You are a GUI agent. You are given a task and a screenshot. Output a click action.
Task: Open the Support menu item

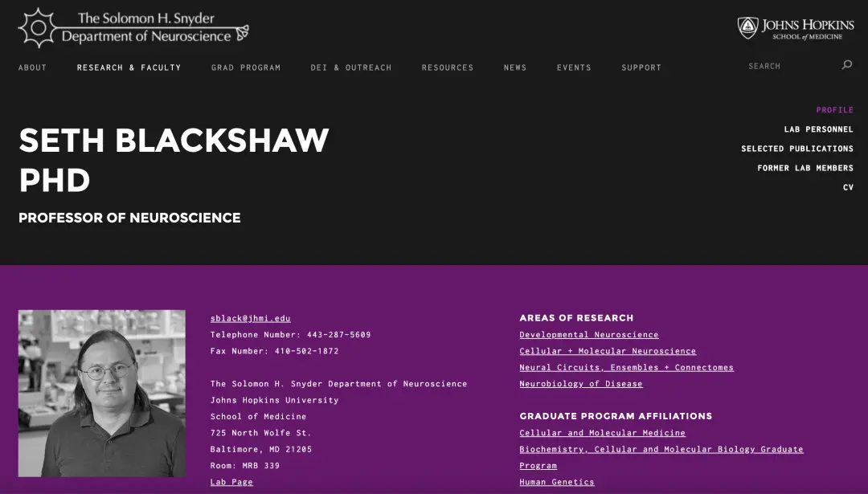click(641, 67)
